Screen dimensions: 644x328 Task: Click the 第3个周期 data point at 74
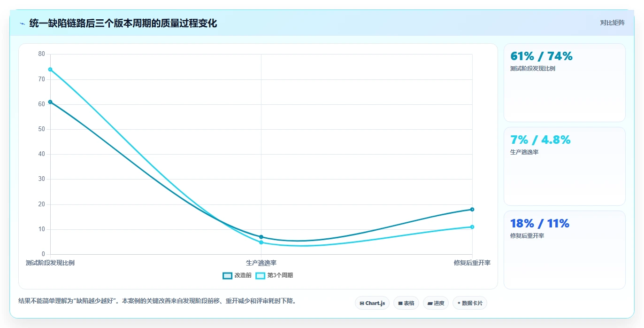50,70
